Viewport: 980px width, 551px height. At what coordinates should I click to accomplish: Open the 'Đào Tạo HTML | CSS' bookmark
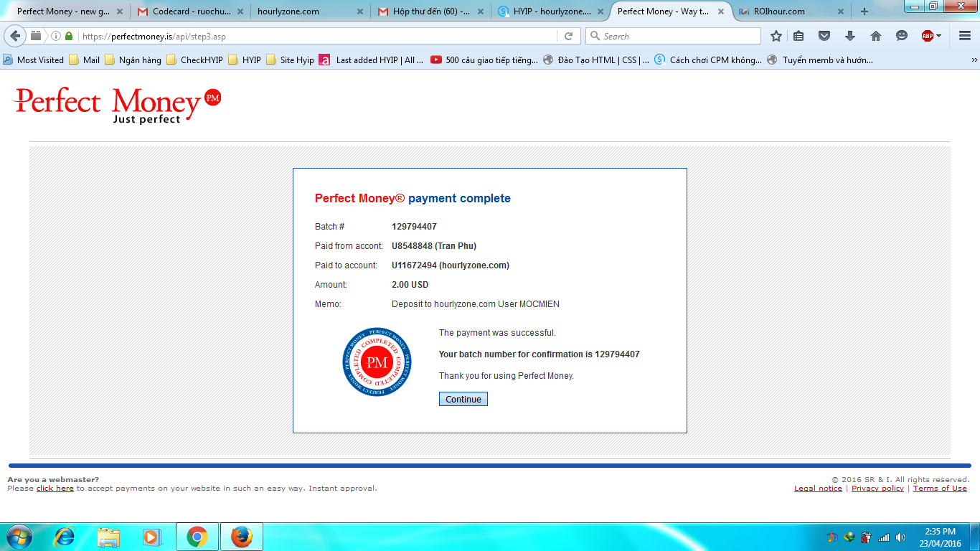coord(596,60)
